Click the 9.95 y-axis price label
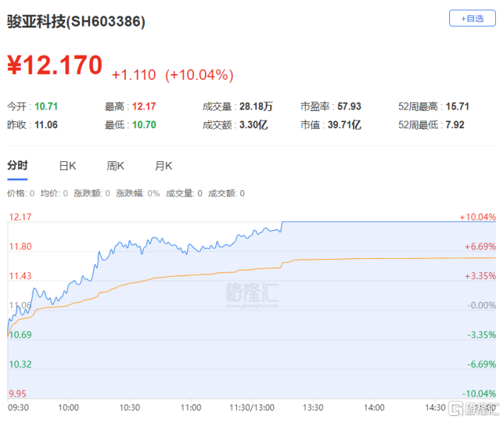This screenshot has height=421, width=504. pos(17,394)
